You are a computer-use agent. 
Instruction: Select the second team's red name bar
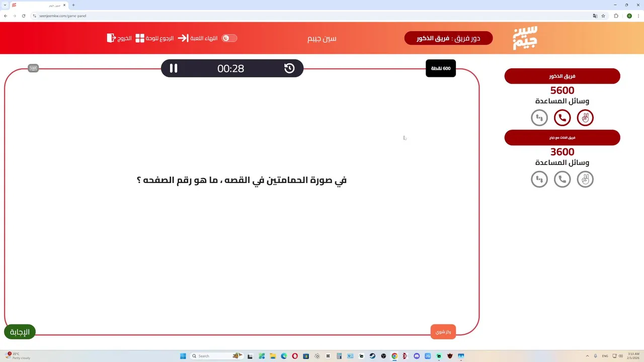coord(562,138)
